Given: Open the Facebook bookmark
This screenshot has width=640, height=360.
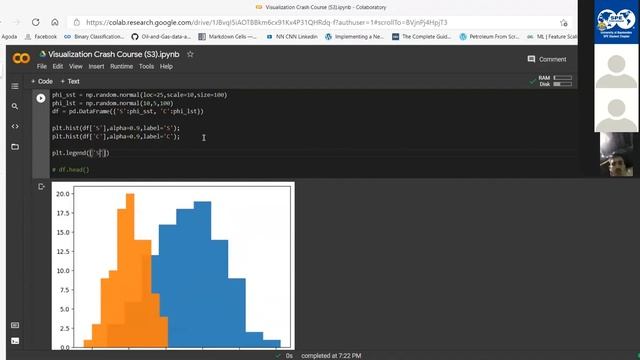Looking at the screenshot, I should tap(41, 37).
